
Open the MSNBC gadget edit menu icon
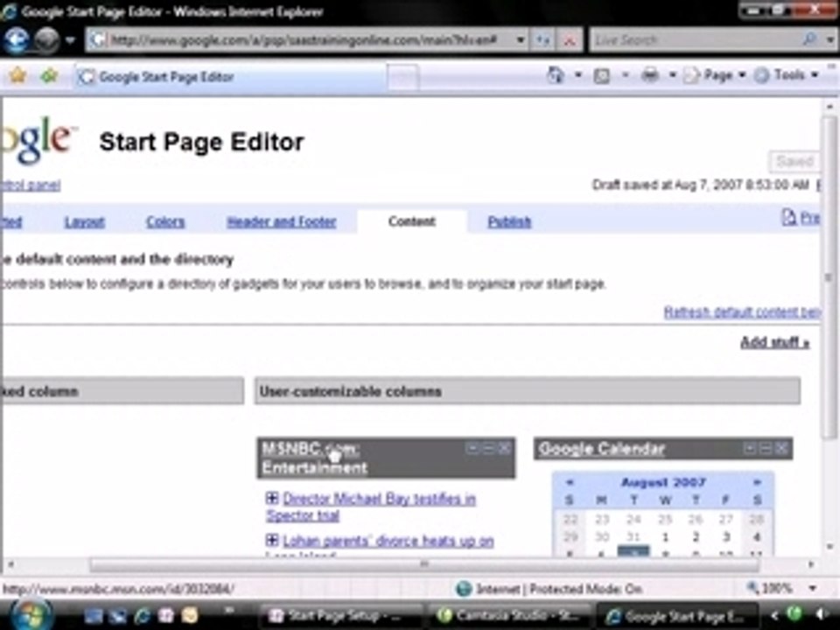pyautogui.click(x=472, y=448)
